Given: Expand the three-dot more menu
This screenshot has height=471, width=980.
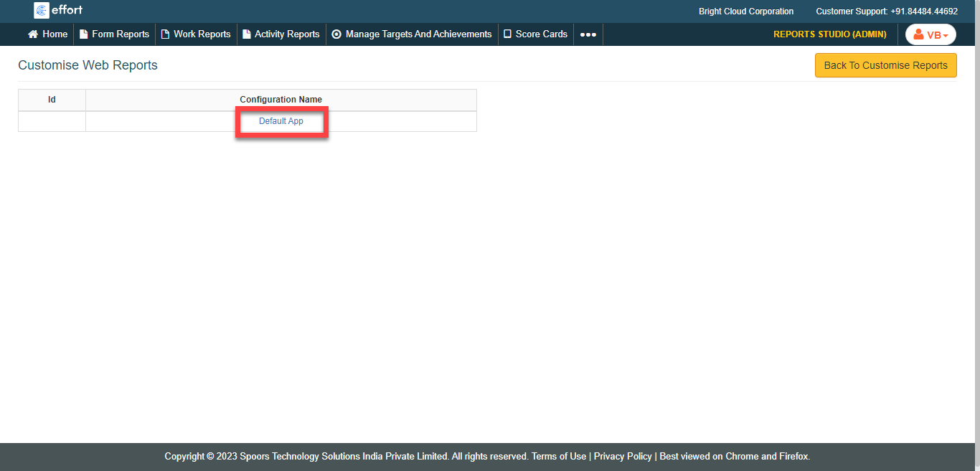Looking at the screenshot, I should (588, 34).
